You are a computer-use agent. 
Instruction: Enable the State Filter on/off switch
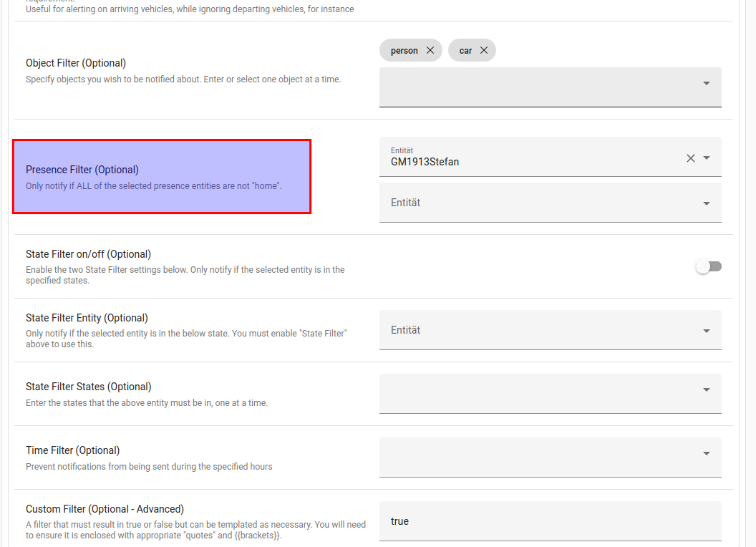[x=709, y=266]
